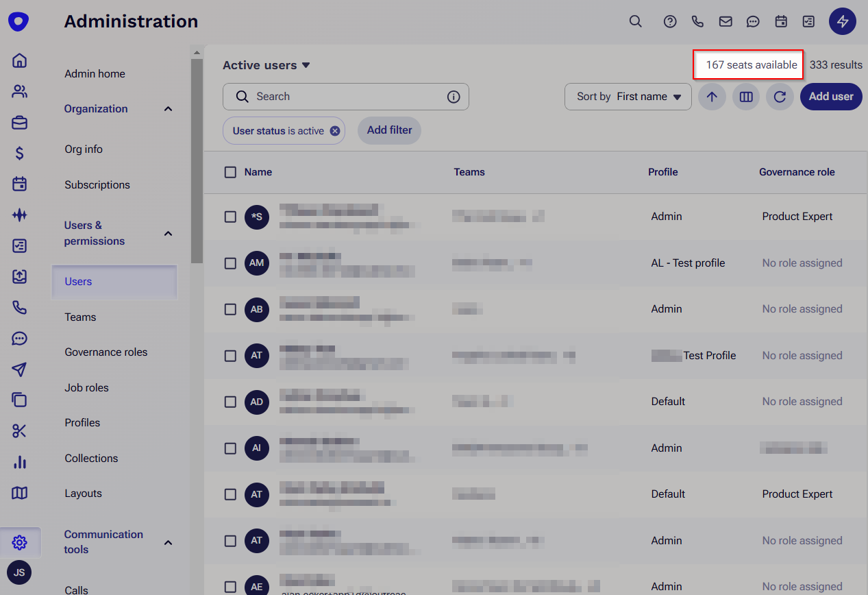Open the JS user avatar
868x595 pixels.
[19, 572]
